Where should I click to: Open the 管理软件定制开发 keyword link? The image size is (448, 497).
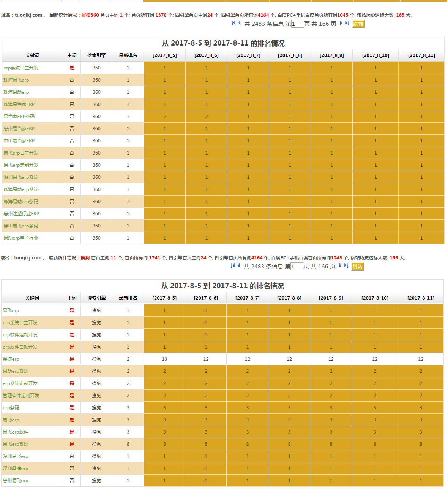pyautogui.click(x=21, y=396)
